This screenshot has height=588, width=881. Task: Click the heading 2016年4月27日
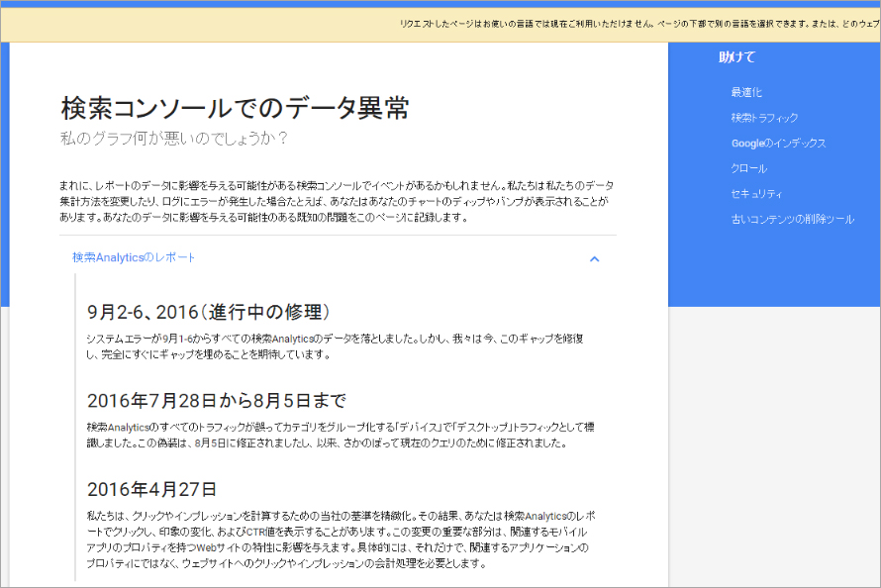tap(151, 489)
